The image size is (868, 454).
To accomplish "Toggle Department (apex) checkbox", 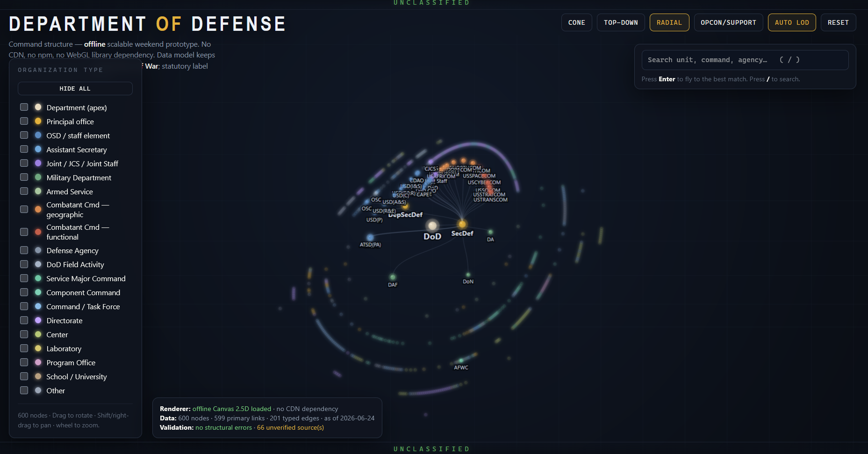I will pyautogui.click(x=24, y=107).
